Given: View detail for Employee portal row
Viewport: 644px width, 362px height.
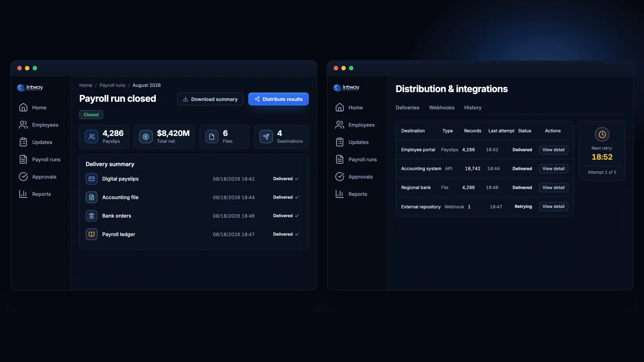Looking at the screenshot, I should click(553, 150).
